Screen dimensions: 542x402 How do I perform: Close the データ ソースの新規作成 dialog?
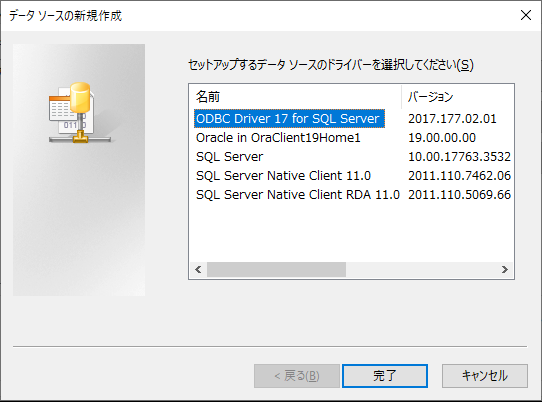(526, 15)
